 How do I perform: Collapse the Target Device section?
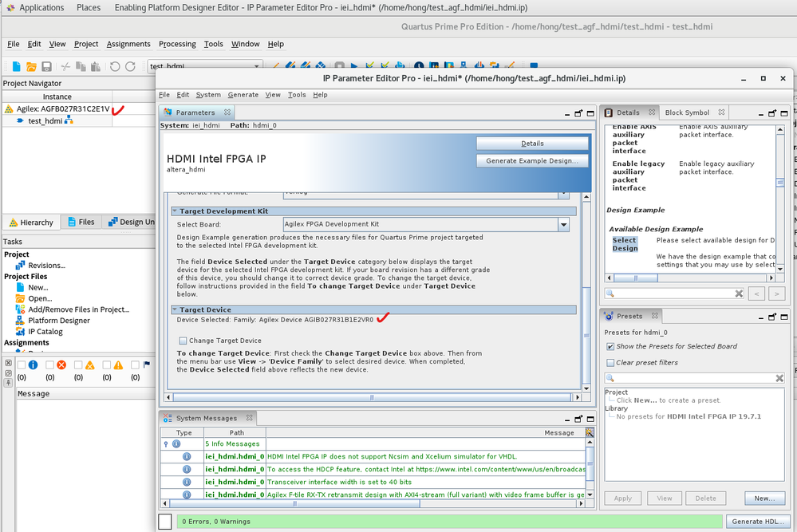pyautogui.click(x=175, y=309)
